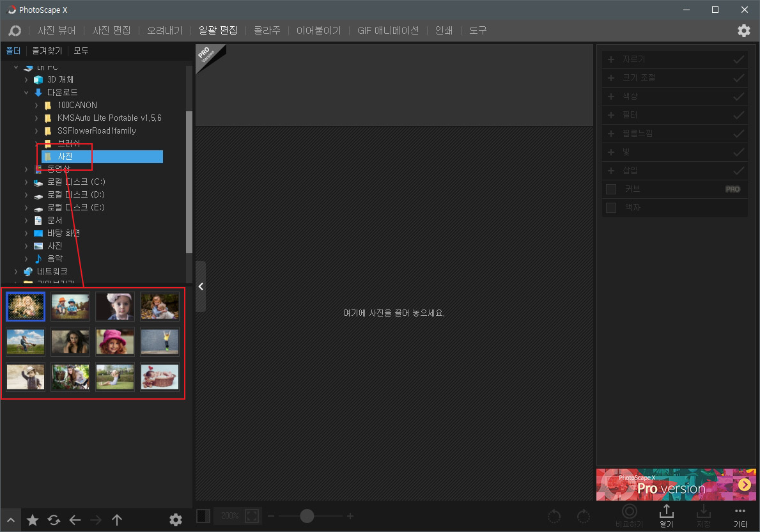This screenshot has width=760, height=532.
Task: Switch to 사진 뷰어 tab
Action: pos(57,31)
